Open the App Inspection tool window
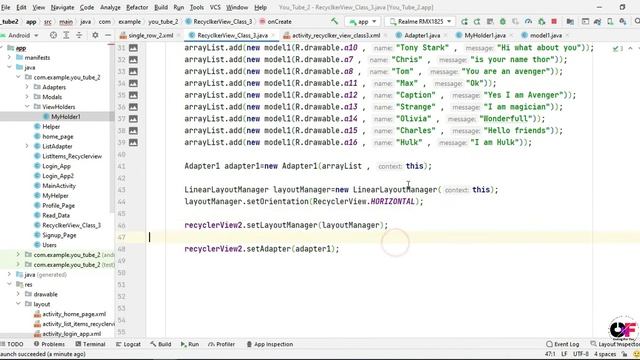 coord(270,344)
